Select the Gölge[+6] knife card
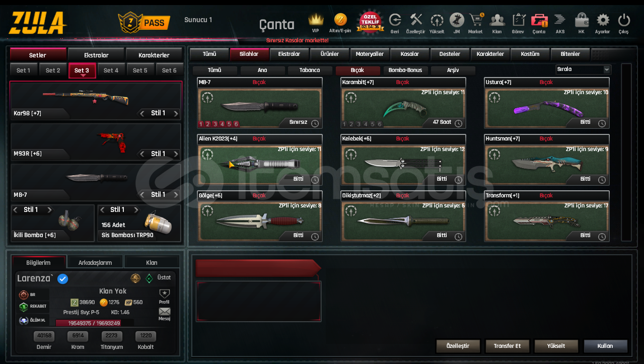The width and height of the screenshot is (644, 364). tap(260, 216)
